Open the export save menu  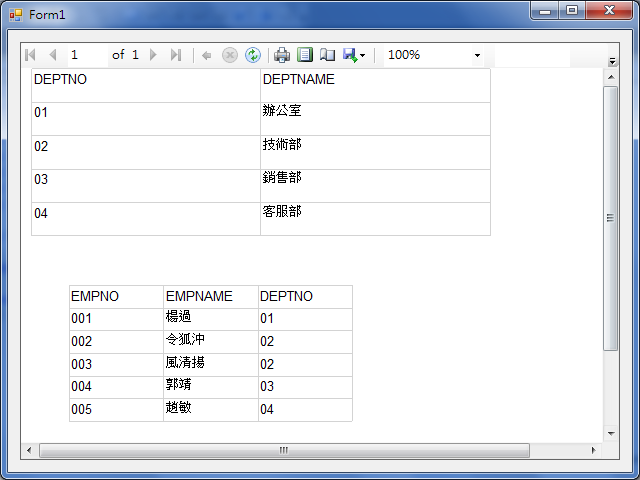pyautogui.click(x=353, y=55)
